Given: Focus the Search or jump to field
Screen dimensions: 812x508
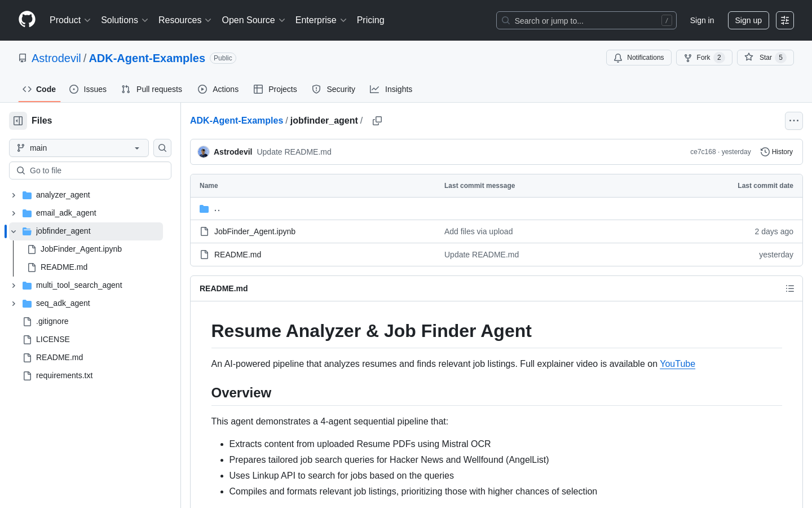Looking at the screenshot, I should pyautogui.click(x=586, y=20).
